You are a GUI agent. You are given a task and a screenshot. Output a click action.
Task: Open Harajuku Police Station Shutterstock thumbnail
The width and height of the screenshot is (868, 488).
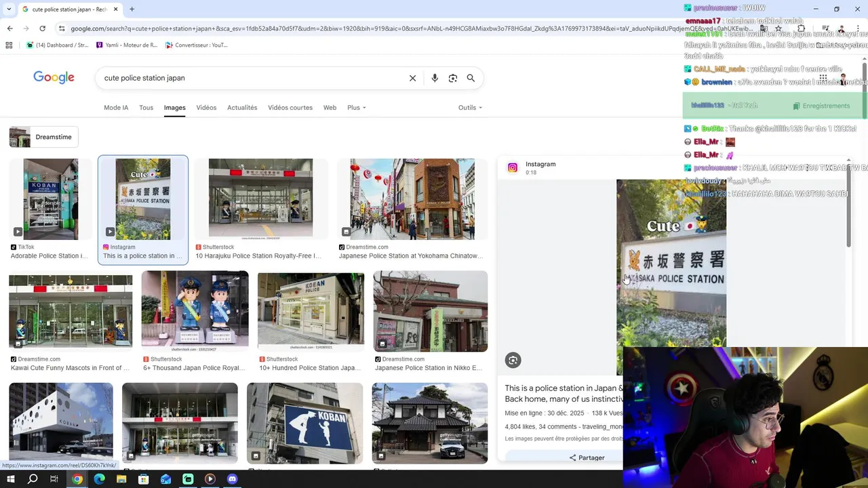coord(260,199)
